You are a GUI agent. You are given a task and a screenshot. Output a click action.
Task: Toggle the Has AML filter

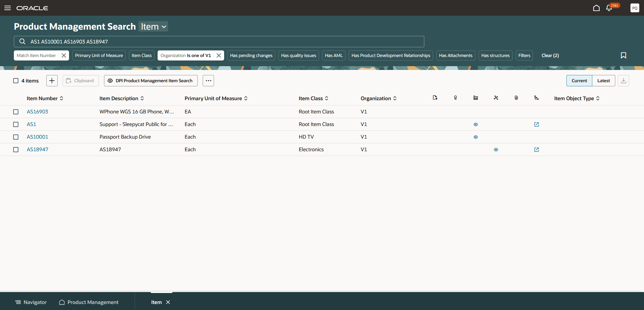pos(334,55)
